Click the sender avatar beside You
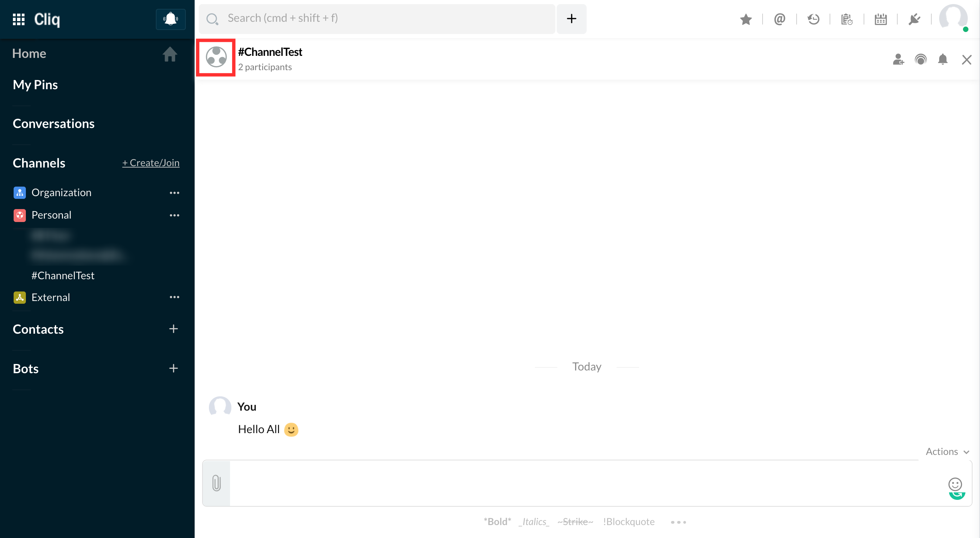The height and width of the screenshot is (538, 980). pos(220,407)
